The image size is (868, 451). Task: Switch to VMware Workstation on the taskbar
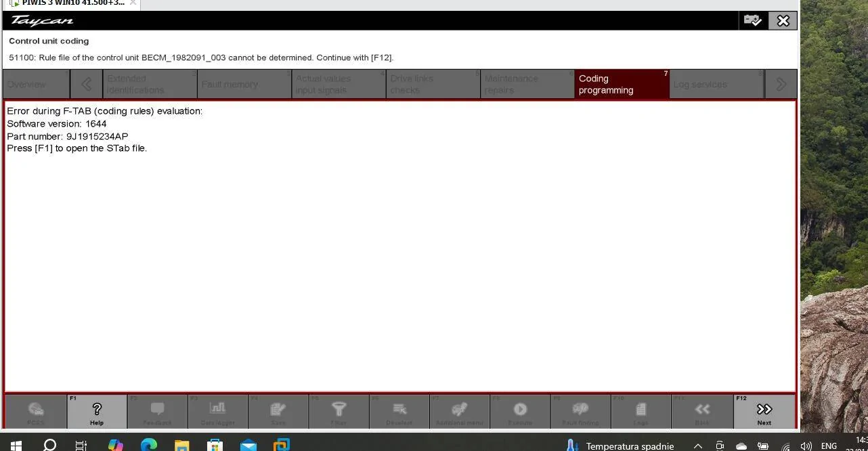click(x=282, y=446)
